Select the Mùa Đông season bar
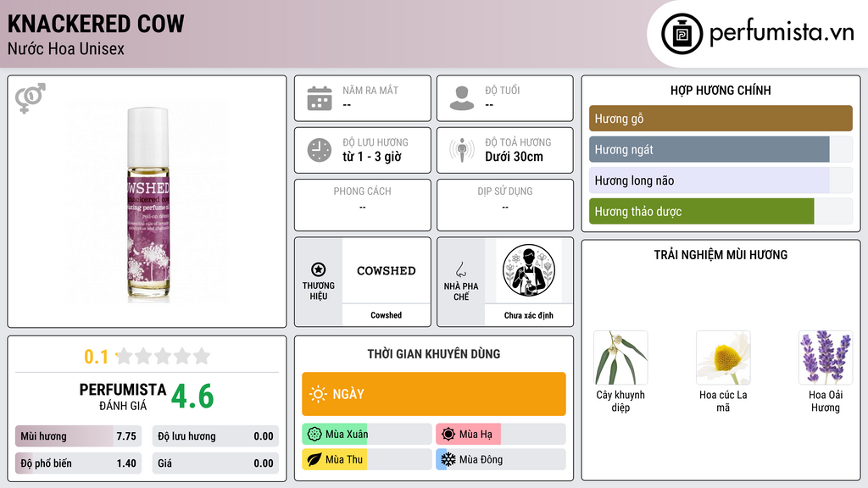Screen dimensions: 868x488 pyautogui.click(x=500, y=459)
